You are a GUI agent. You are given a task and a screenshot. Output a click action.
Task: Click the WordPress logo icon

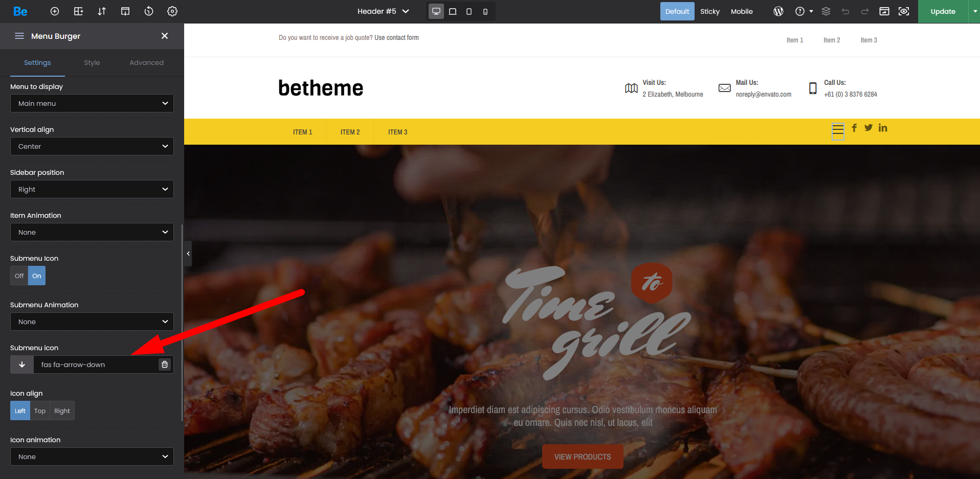click(x=778, y=11)
